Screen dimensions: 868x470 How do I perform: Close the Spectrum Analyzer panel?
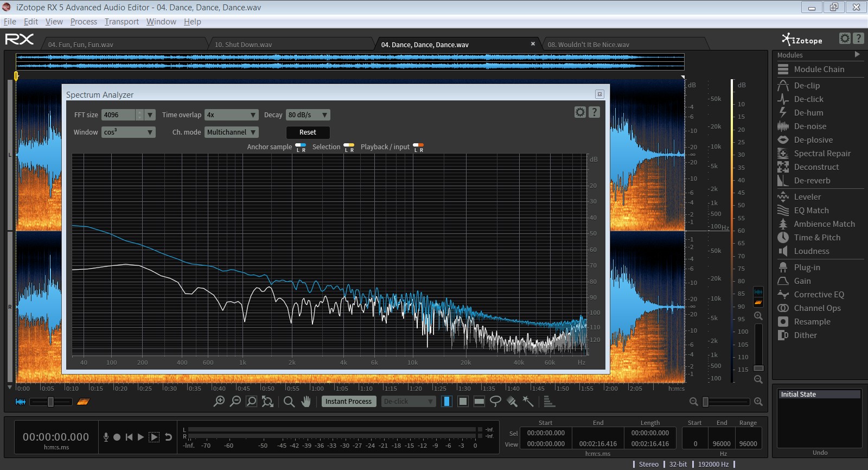599,94
